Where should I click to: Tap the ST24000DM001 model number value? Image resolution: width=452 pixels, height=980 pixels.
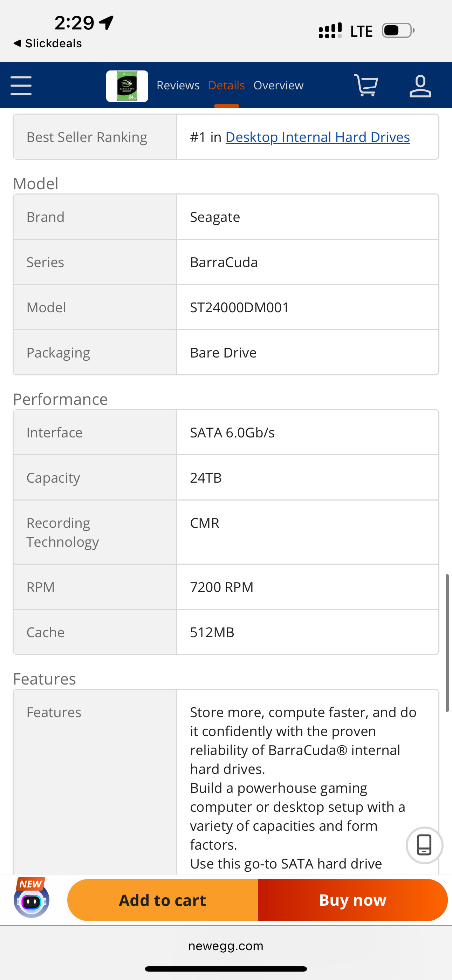click(x=240, y=307)
